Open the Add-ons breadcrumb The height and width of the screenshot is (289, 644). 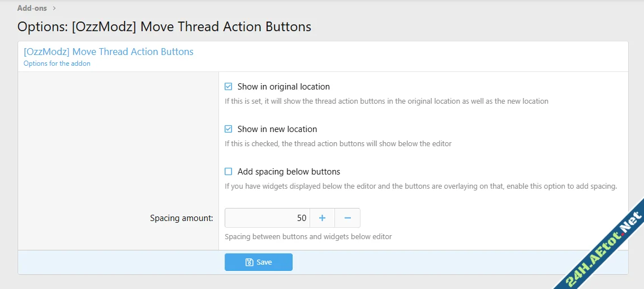tap(32, 8)
